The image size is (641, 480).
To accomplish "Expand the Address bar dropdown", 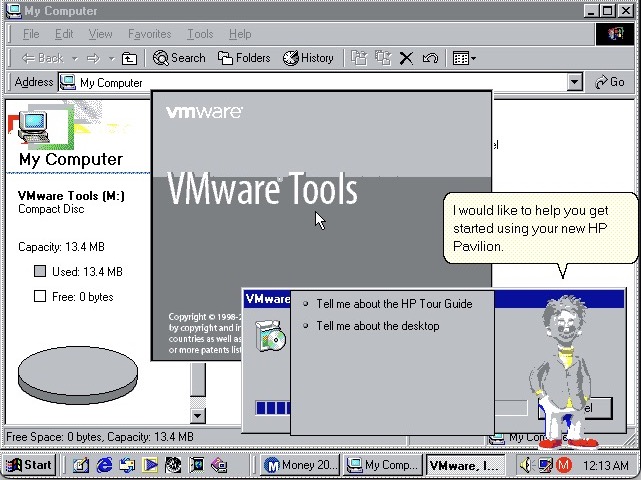I will (574, 82).
